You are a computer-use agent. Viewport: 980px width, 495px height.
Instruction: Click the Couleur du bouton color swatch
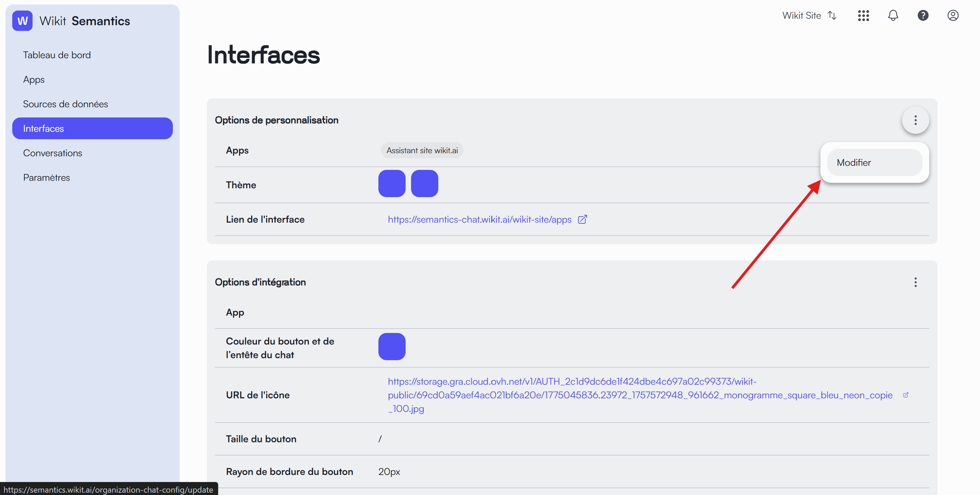[x=391, y=347]
